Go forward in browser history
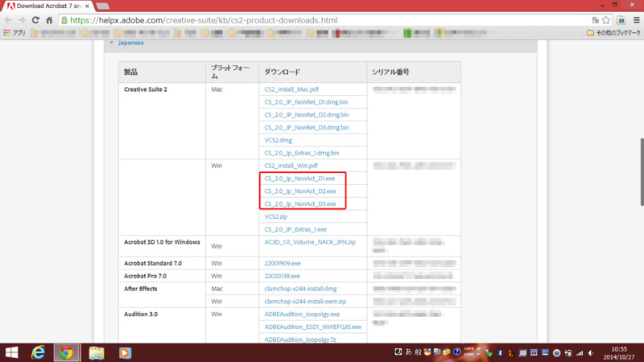644x362 pixels. click(x=22, y=19)
